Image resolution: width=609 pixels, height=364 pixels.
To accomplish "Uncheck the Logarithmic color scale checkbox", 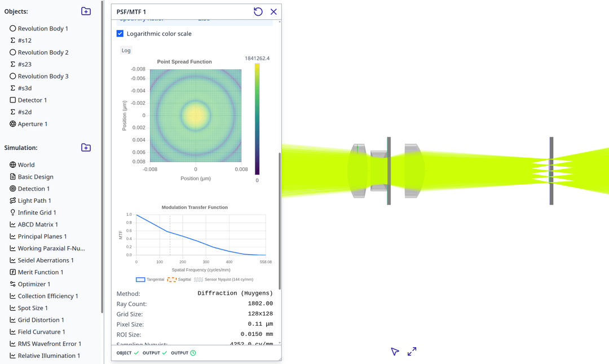I will [120, 34].
